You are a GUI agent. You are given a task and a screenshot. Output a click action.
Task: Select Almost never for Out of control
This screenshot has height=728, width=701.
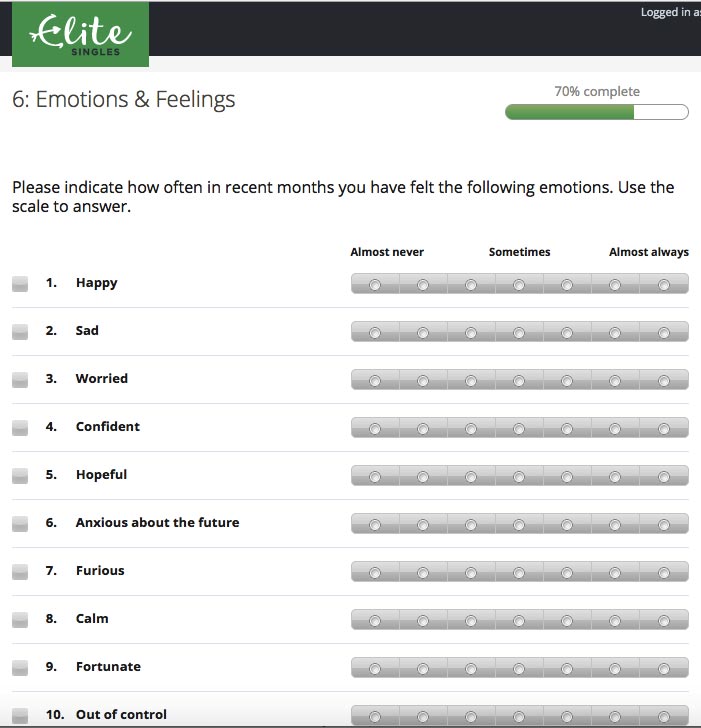click(x=375, y=717)
